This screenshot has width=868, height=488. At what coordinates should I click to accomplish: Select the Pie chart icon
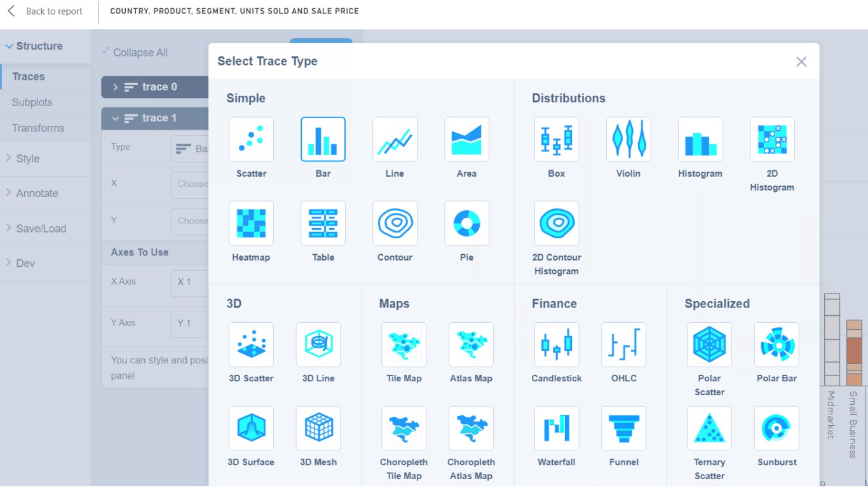click(466, 223)
